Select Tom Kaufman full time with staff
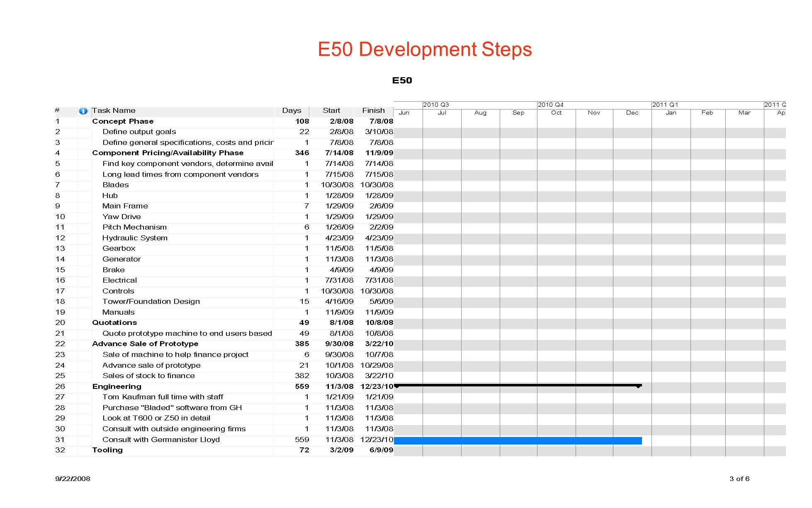812x508 pixels. click(163, 397)
